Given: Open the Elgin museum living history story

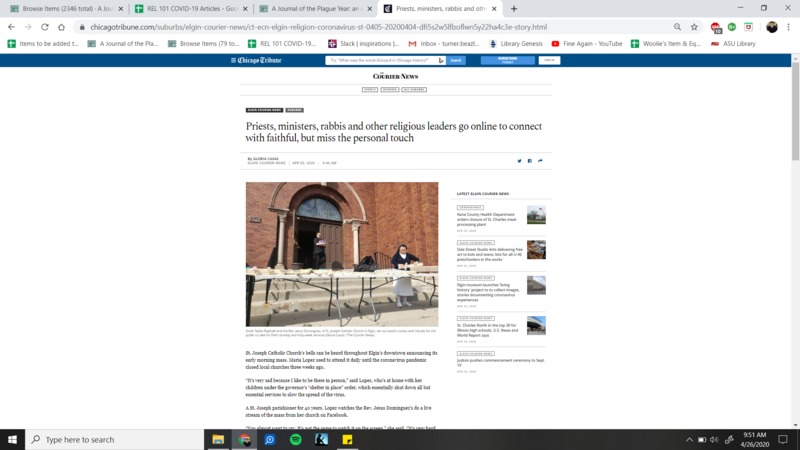Looking at the screenshot, I should click(x=488, y=292).
